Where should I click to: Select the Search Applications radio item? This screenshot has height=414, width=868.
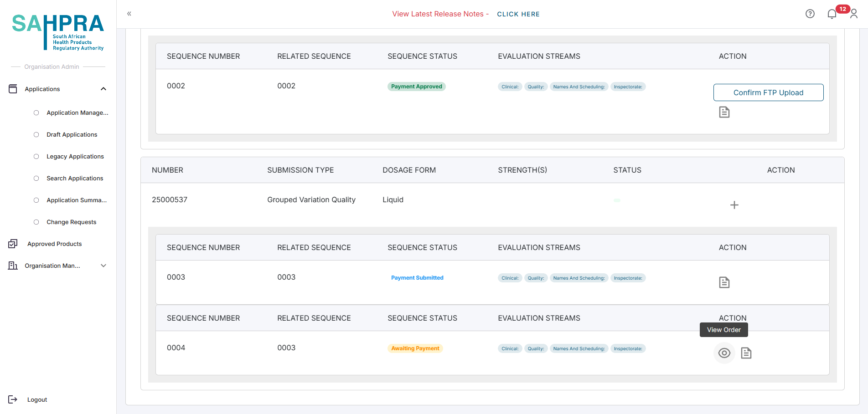click(x=36, y=178)
